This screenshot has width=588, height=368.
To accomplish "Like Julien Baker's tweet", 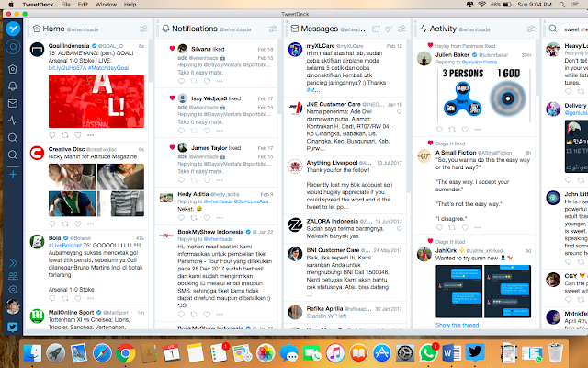I will (x=465, y=130).
